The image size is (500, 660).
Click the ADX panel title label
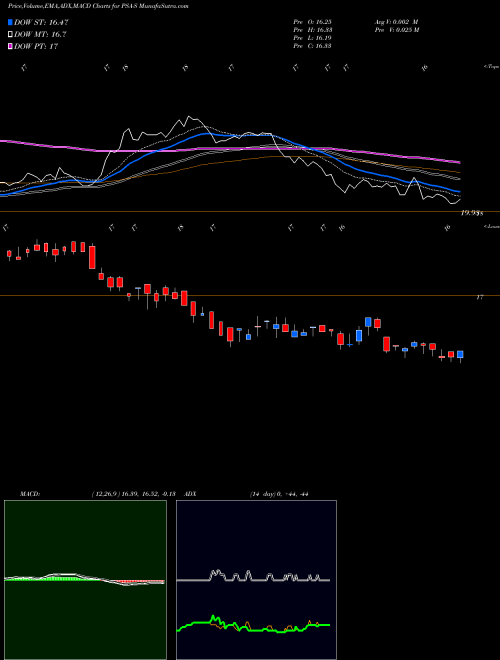pos(190,494)
